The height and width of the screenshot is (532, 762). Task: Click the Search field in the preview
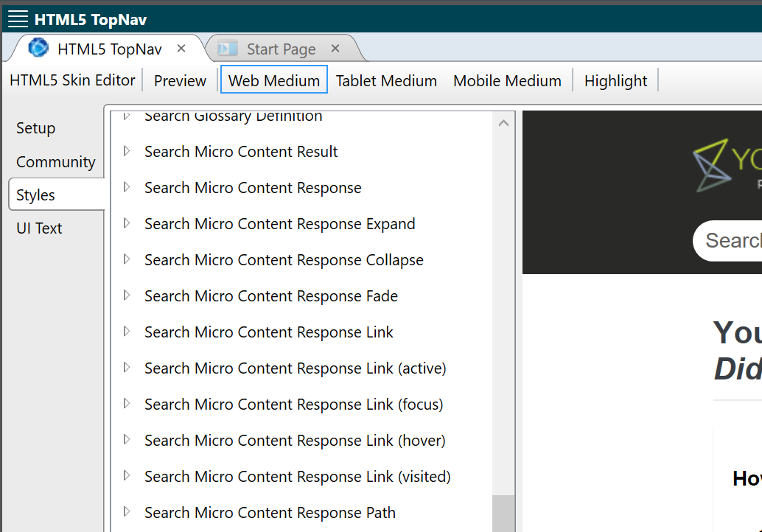coord(737,240)
